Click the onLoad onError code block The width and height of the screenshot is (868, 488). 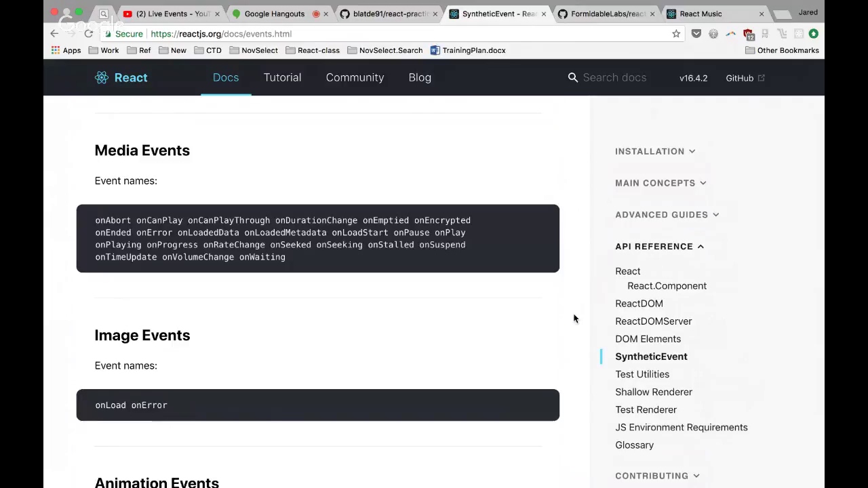(x=317, y=405)
